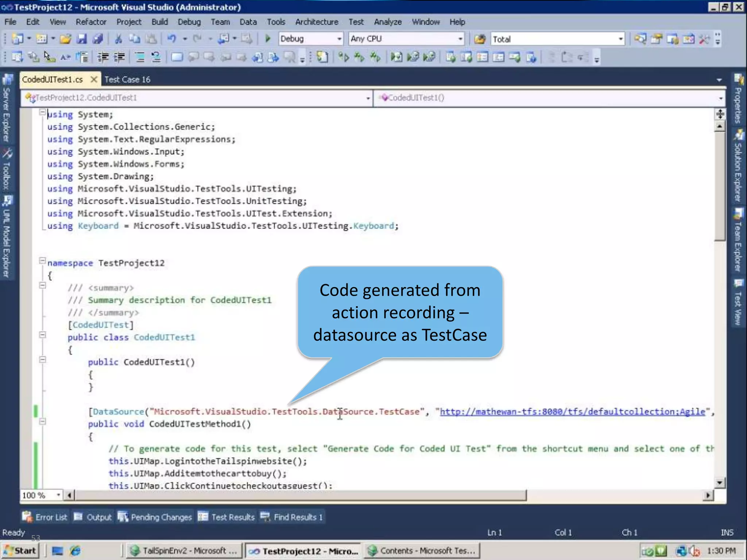Click the mathewan-tfs URL link in code
The image size is (747, 560).
[572, 412]
